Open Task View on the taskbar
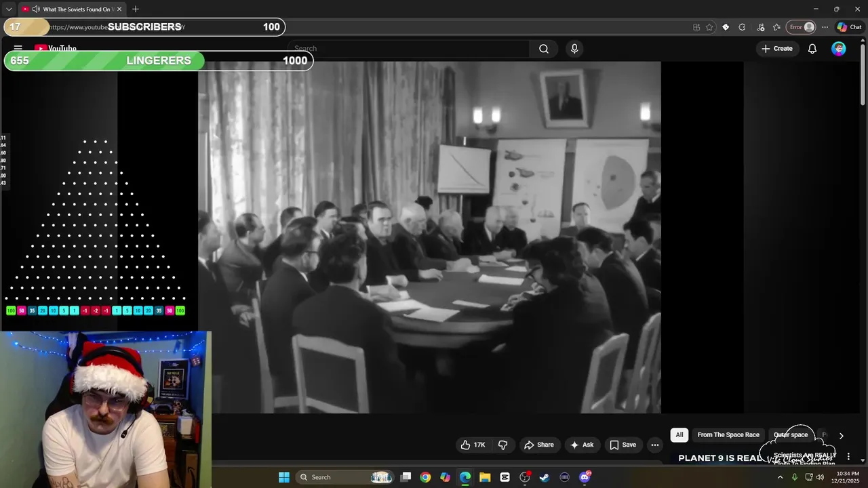 point(406,477)
